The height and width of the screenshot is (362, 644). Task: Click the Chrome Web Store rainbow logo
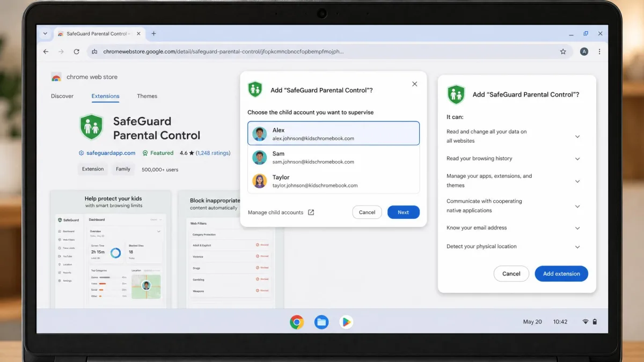click(x=56, y=77)
